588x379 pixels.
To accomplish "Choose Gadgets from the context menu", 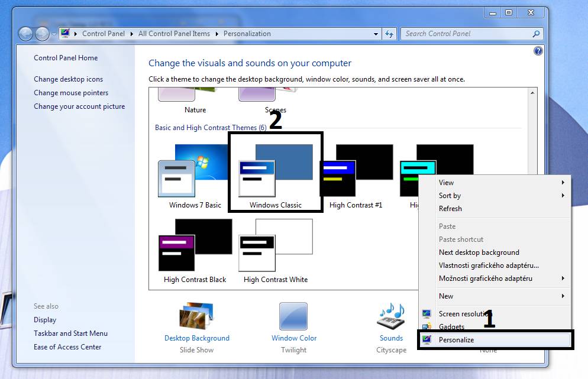I will [495, 327].
